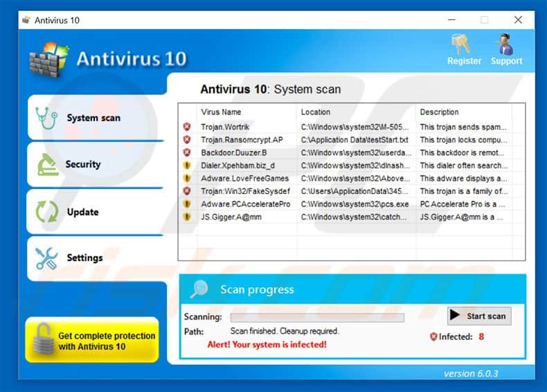Click description 'This dialer often search...'
This screenshot has height=392, width=547.
pyautogui.click(x=464, y=166)
